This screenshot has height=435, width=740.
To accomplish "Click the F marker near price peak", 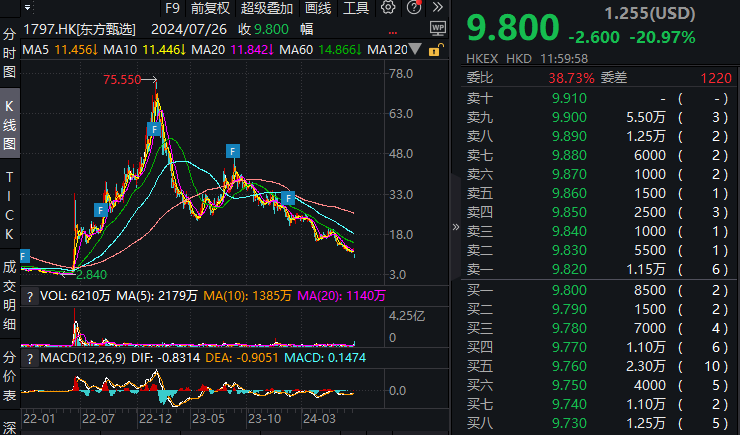I will coord(155,129).
